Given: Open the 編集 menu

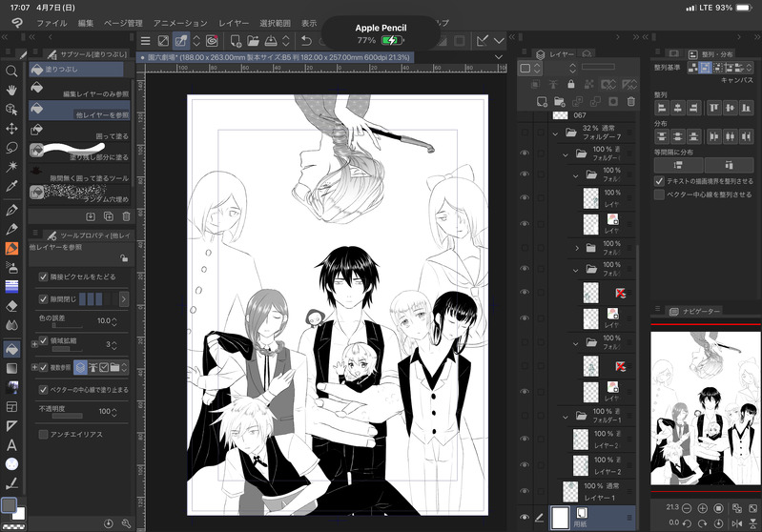Looking at the screenshot, I should tap(86, 23).
